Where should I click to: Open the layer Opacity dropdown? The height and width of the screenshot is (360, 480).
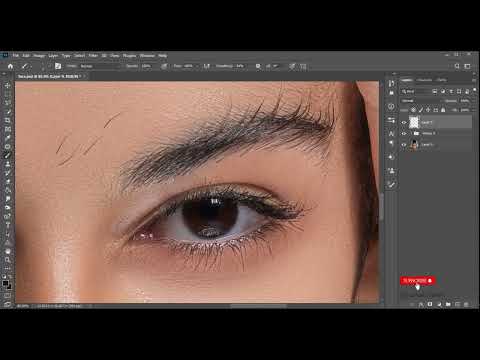(465, 101)
